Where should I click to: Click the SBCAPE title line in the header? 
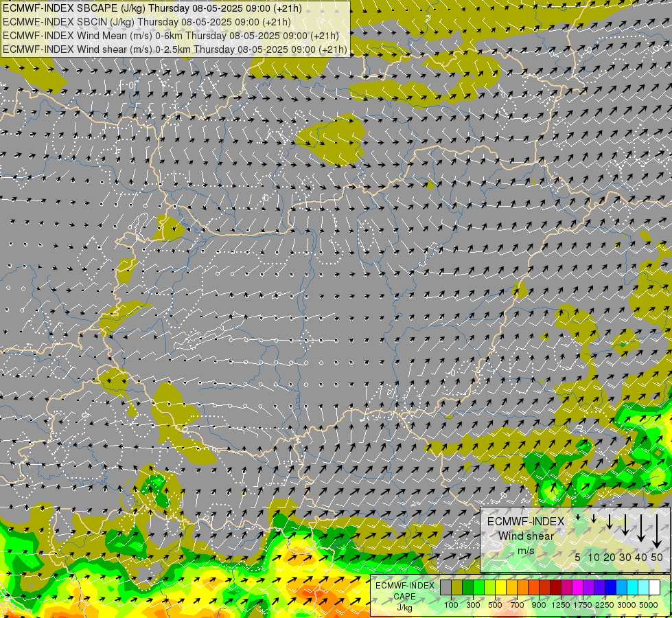(152, 8)
